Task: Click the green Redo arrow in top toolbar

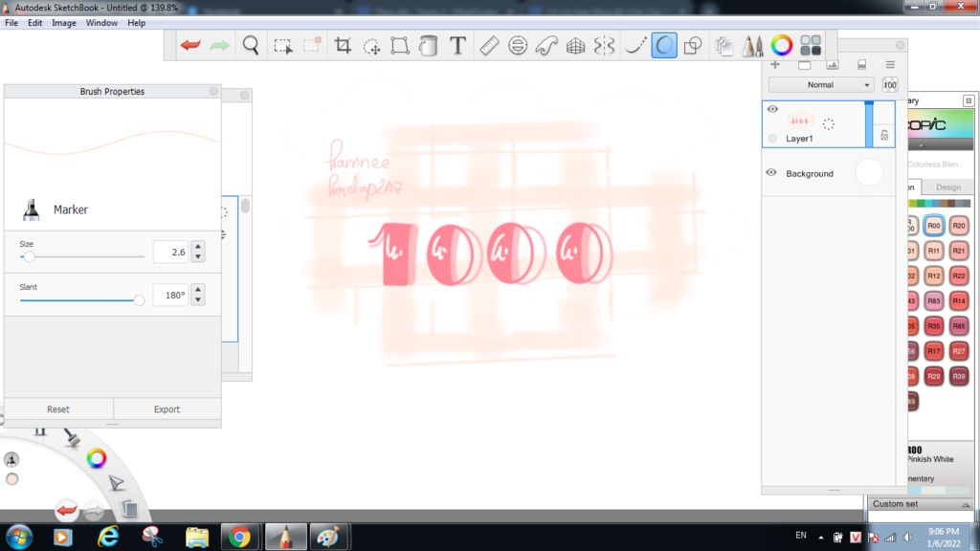Action: click(219, 46)
